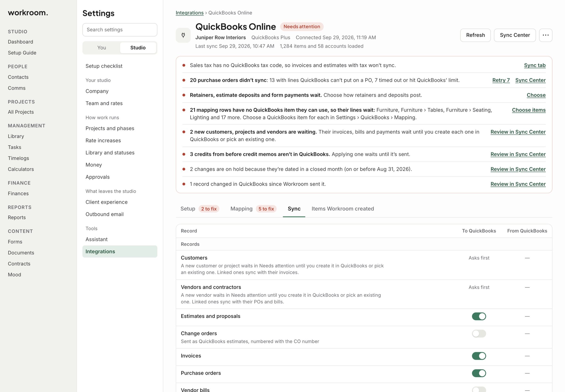Follow the Sync tab link for sales tax

[x=535, y=65]
